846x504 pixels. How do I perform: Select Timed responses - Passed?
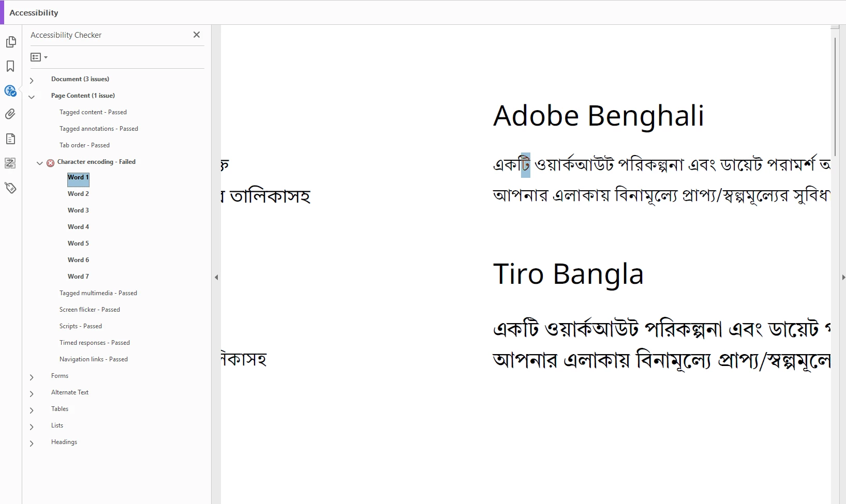(95, 343)
